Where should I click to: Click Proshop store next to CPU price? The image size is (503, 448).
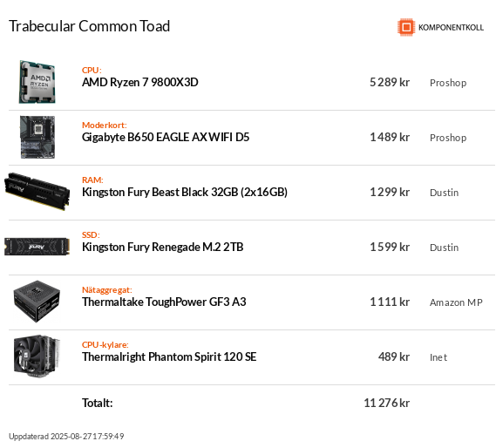(448, 83)
